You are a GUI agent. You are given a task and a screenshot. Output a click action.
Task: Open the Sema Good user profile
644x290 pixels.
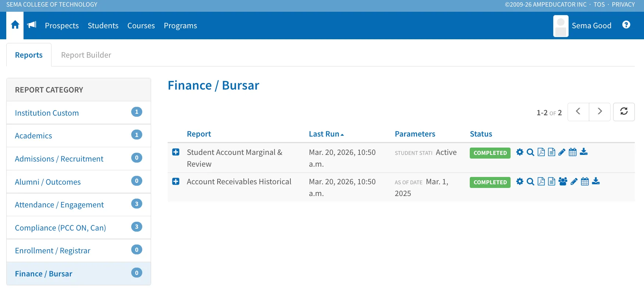click(582, 26)
